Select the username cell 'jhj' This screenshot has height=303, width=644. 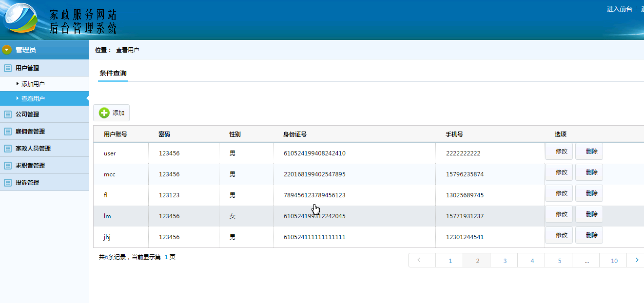[107, 237]
